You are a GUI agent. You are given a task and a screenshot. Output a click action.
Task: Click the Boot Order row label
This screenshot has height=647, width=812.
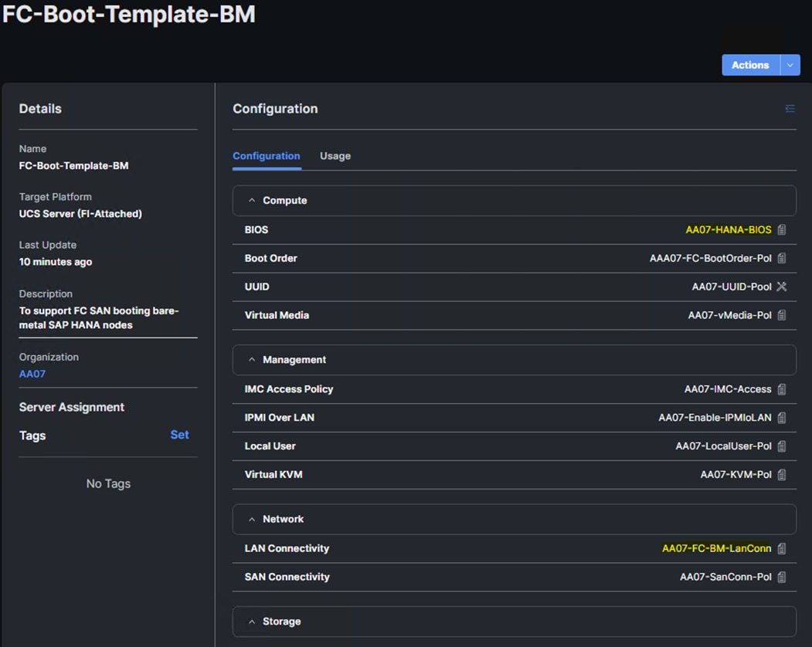pos(271,258)
